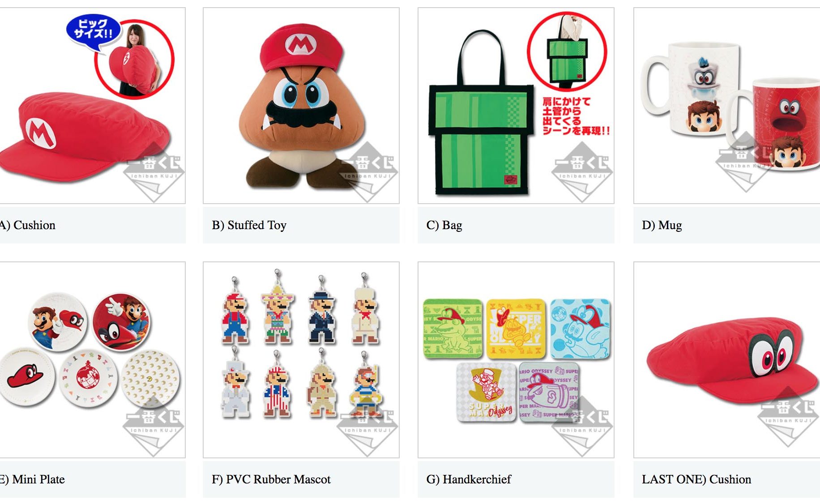Click the A) Cushion caption
The height and width of the screenshot is (504, 820).
tap(28, 225)
